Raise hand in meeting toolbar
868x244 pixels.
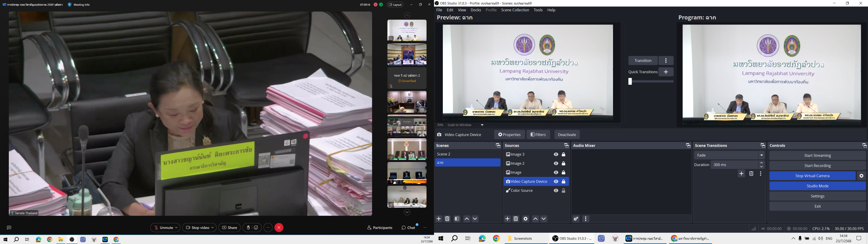(248, 228)
